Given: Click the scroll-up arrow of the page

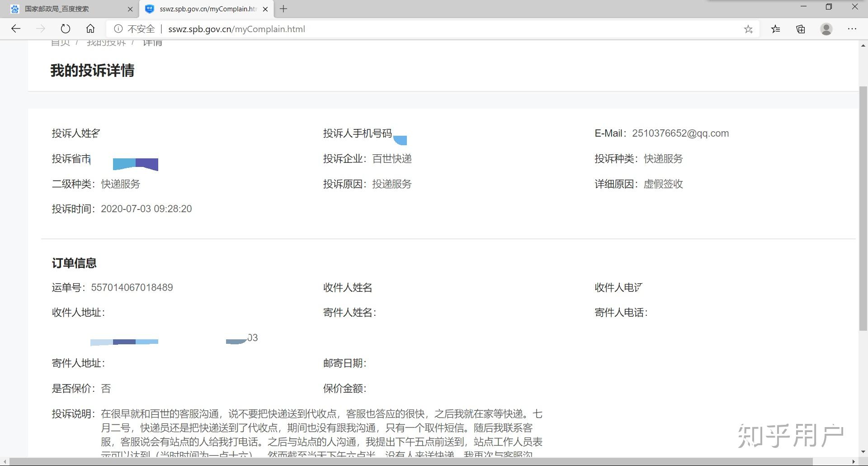Looking at the screenshot, I should 863,45.
